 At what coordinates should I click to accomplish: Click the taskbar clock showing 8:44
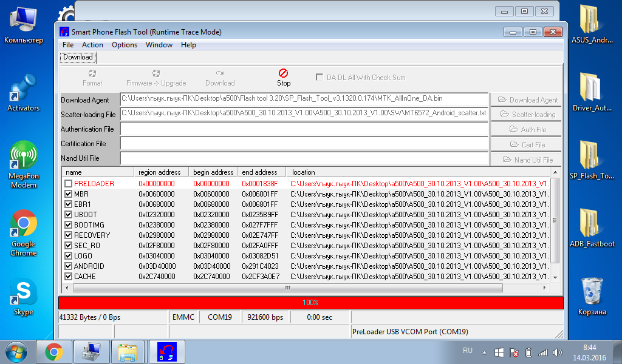tap(589, 352)
